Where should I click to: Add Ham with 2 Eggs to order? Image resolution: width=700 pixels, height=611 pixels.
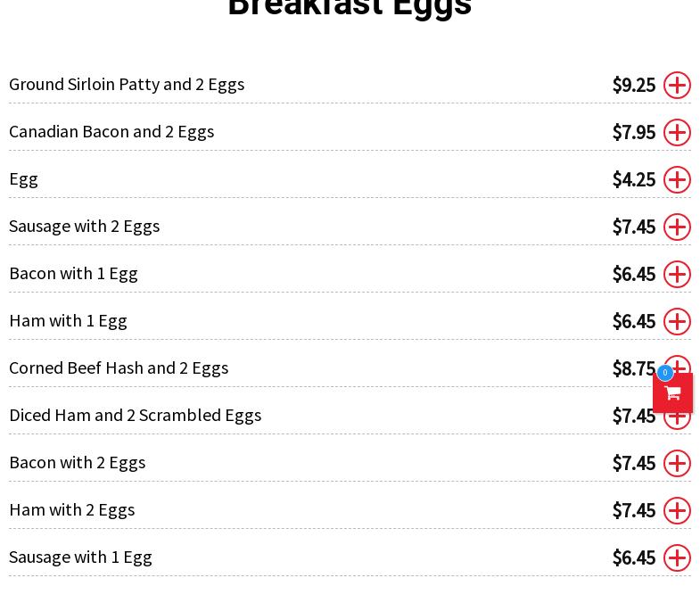click(677, 511)
